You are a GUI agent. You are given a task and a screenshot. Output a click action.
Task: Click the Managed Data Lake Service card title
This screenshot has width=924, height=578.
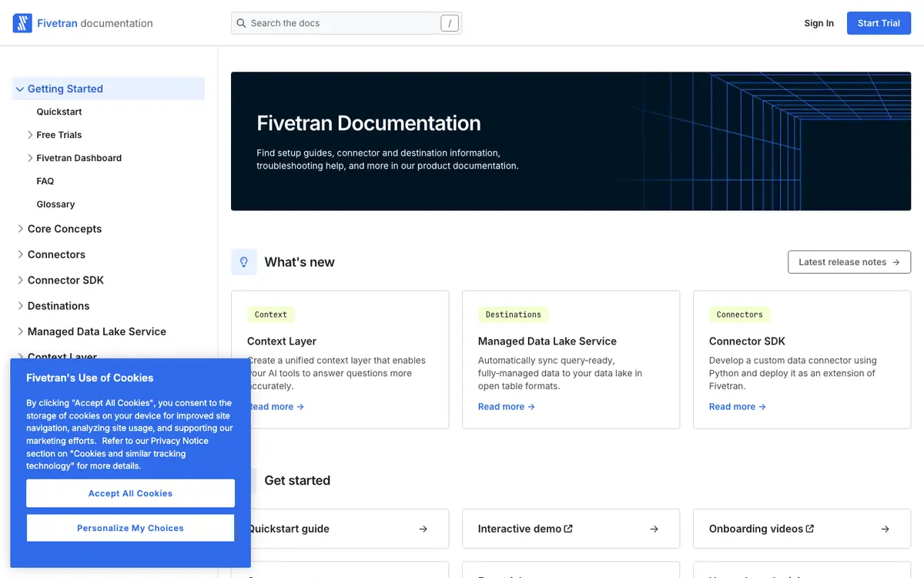point(547,341)
